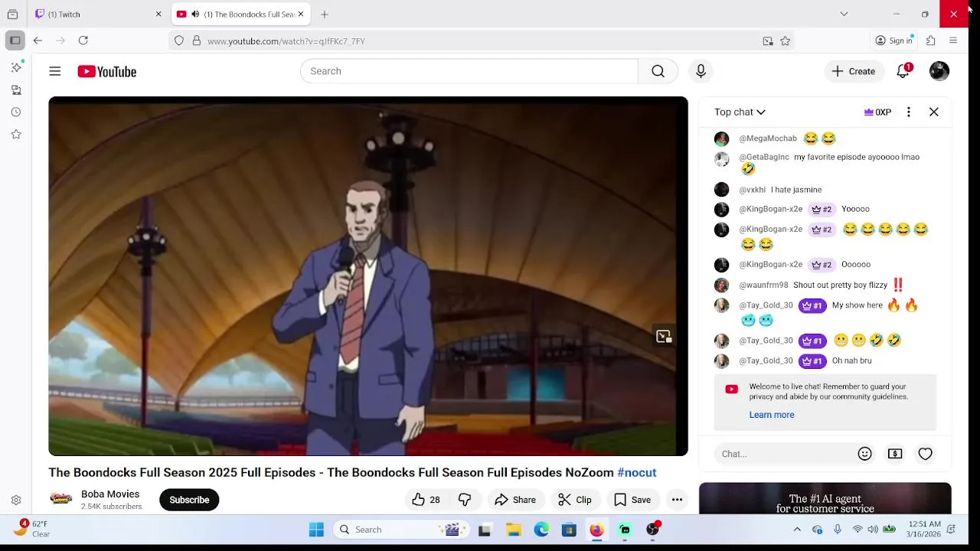Open a new browser tab

pos(325,14)
